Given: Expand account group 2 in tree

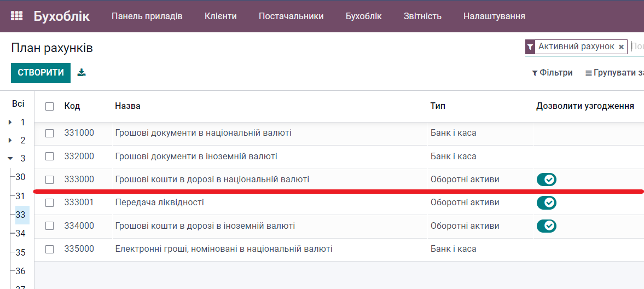Looking at the screenshot, I should coord(10,141).
